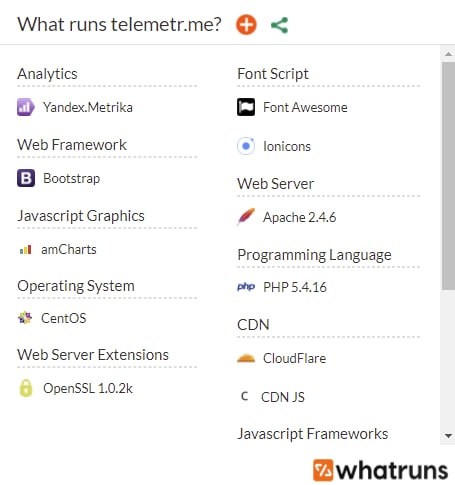Click the scrollbar up arrow
This screenshot has width=455, height=485.
(x=448, y=54)
